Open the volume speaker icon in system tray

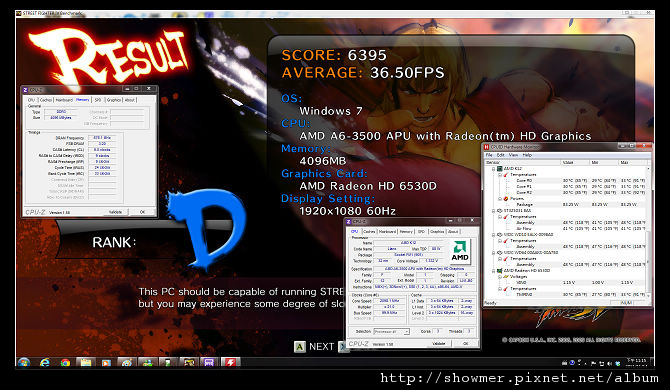coord(610,364)
